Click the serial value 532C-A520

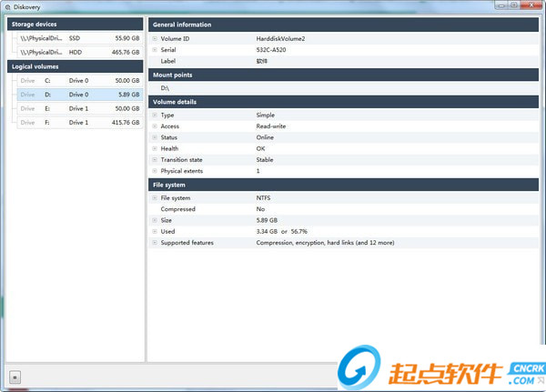click(x=271, y=50)
